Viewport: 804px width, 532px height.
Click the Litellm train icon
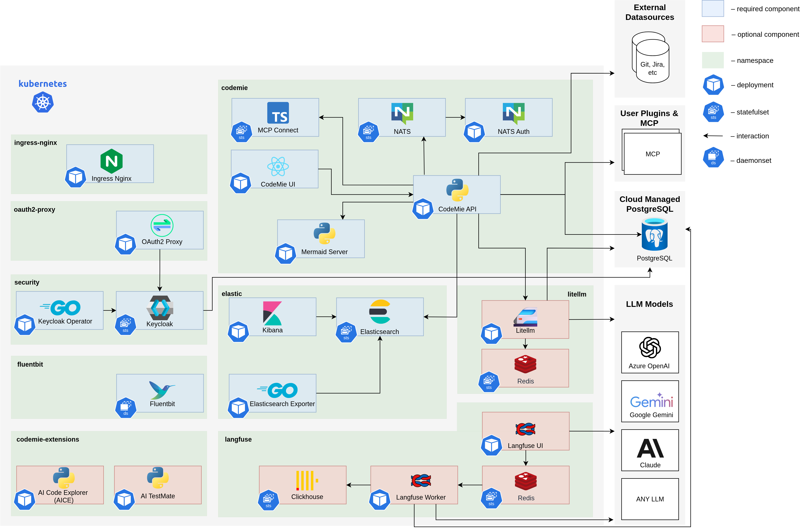525,317
